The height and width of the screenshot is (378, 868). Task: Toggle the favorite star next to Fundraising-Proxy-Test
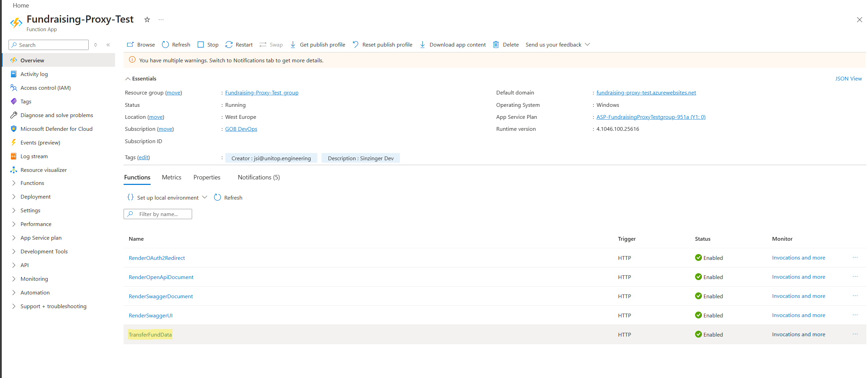147,20
